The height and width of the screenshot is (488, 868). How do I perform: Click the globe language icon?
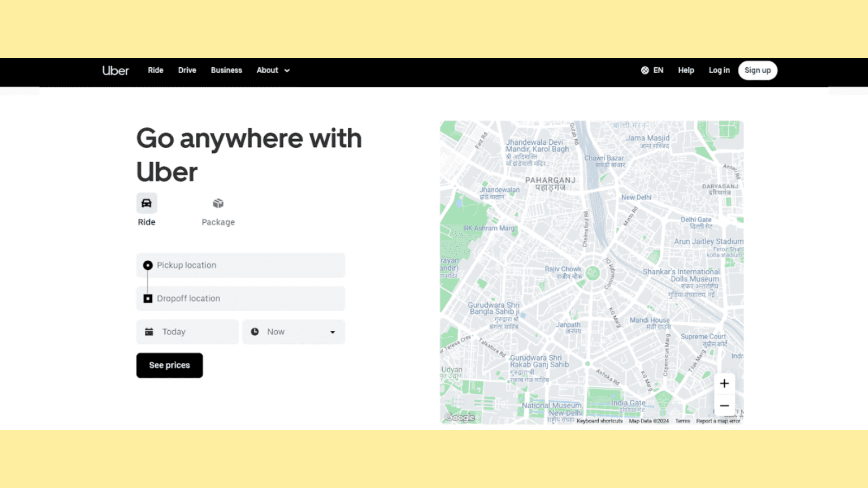click(x=645, y=70)
